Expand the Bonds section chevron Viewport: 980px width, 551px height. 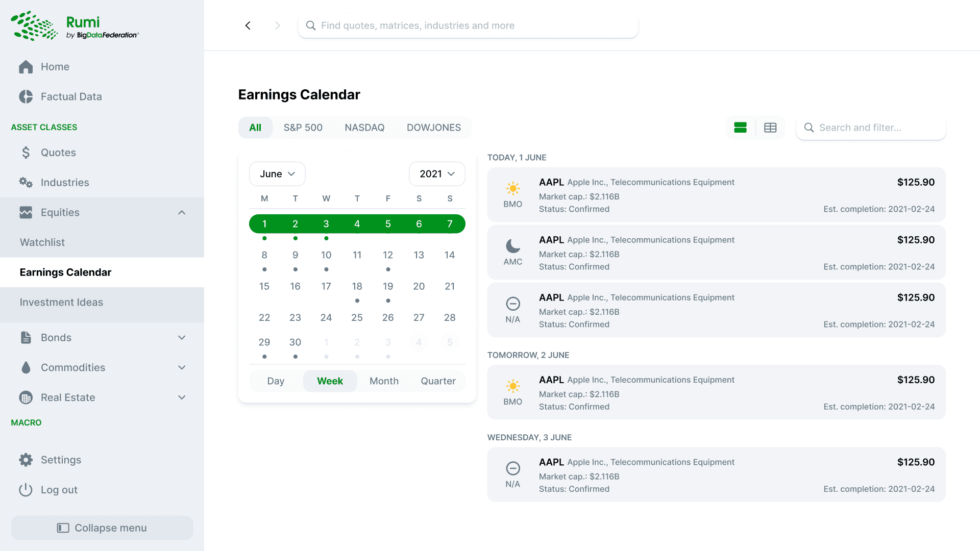[182, 338]
